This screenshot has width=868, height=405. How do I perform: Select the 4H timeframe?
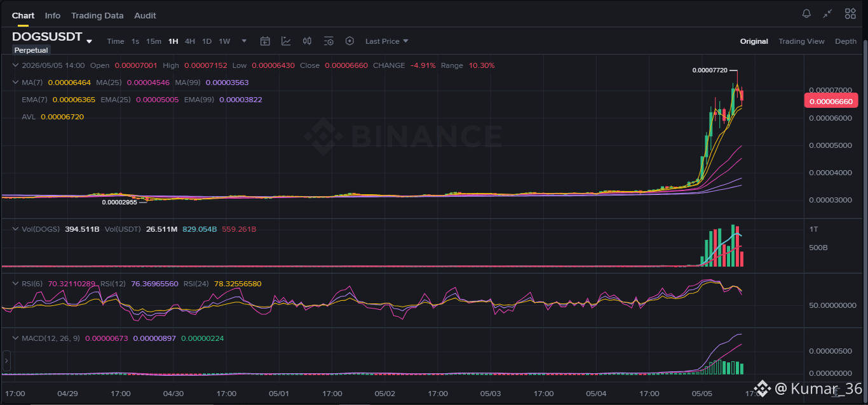[190, 41]
